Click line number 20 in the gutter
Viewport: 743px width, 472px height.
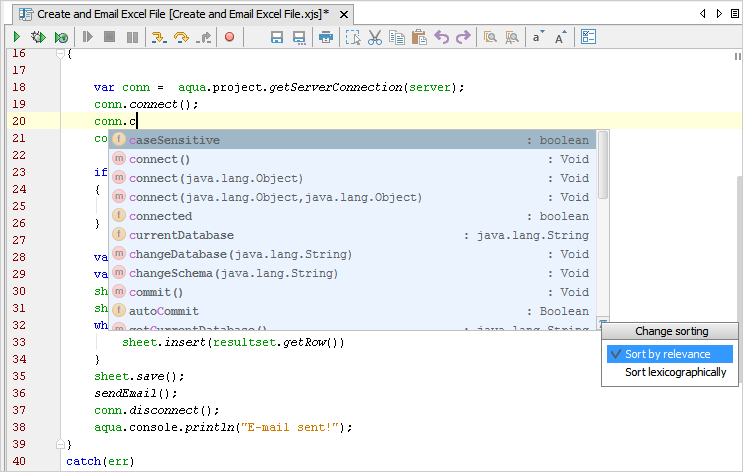(19, 121)
